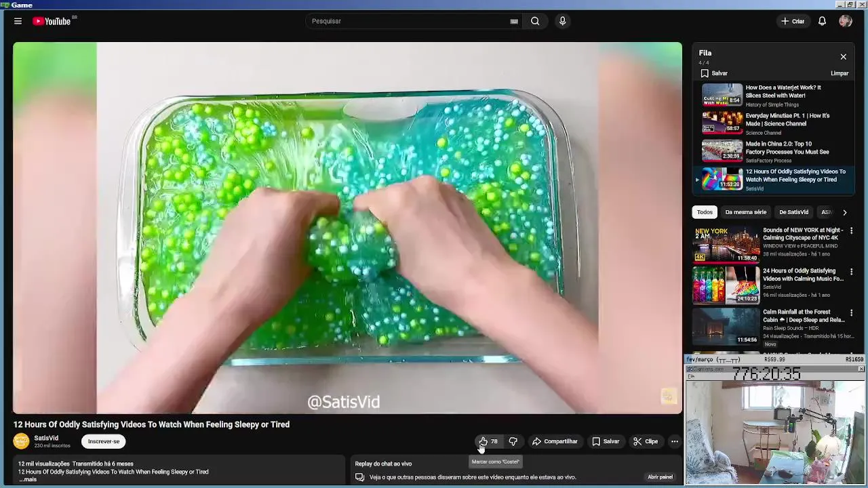Dislike the video with the thumbs-down
Viewport: 868px width, 488px height.
pyautogui.click(x=513, y=441)
